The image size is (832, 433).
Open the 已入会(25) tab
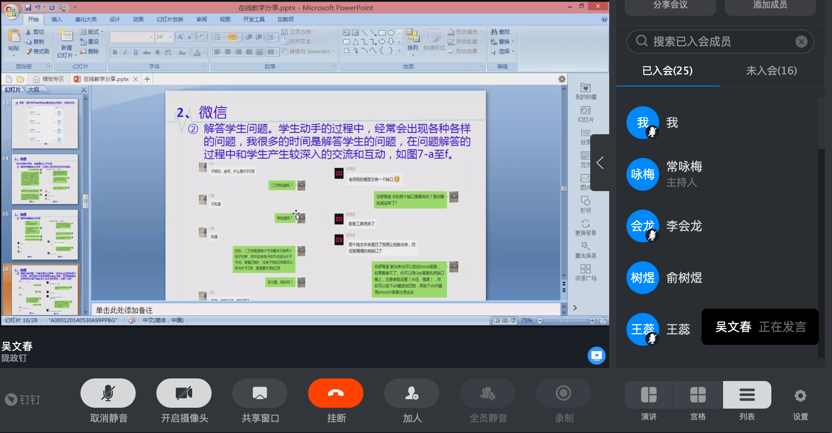668,71
